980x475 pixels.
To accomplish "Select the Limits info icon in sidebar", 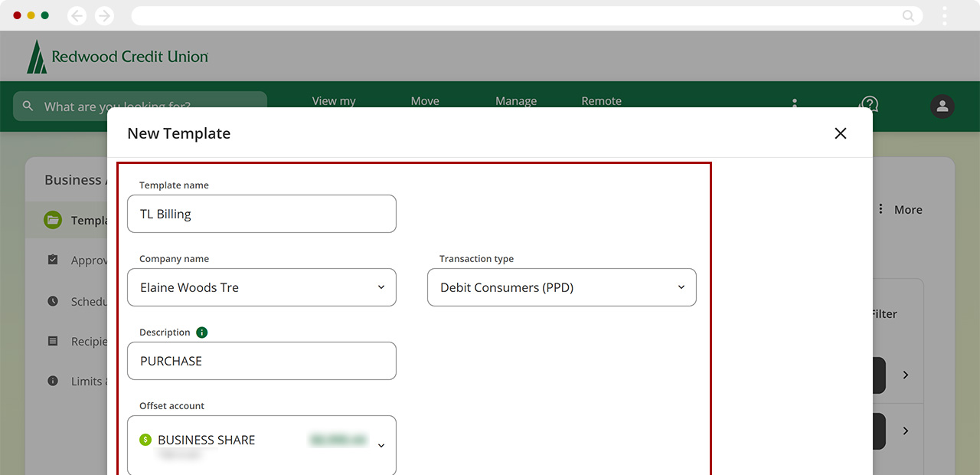I will [x=53, y=381].
